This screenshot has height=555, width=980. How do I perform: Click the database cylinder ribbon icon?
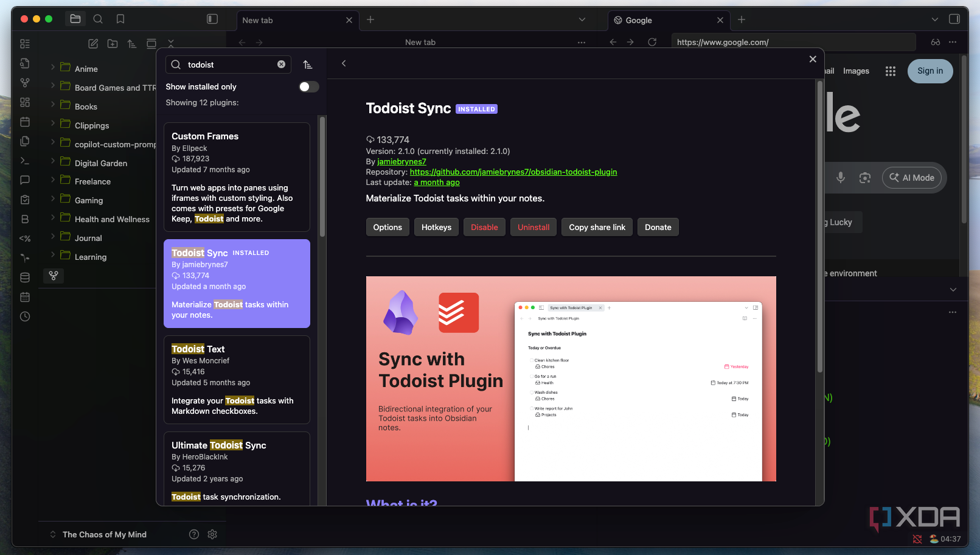click(x=25, y=277)
